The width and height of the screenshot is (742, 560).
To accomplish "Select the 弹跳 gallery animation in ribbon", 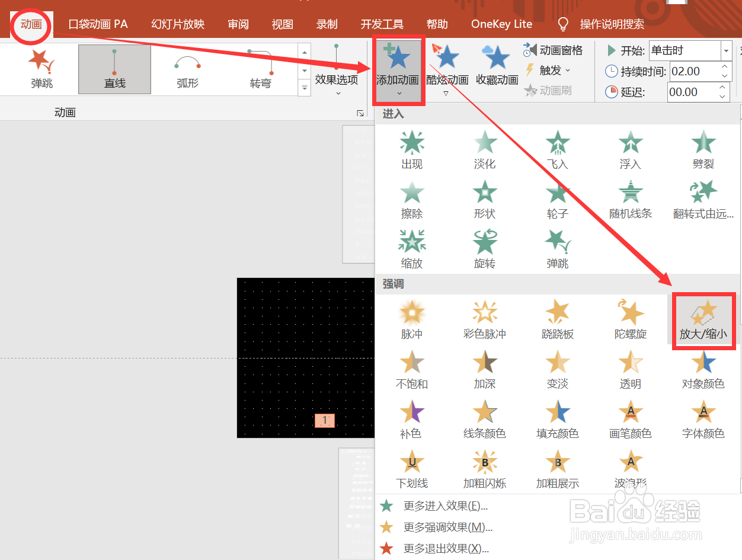I will click(x=42, y=69).
